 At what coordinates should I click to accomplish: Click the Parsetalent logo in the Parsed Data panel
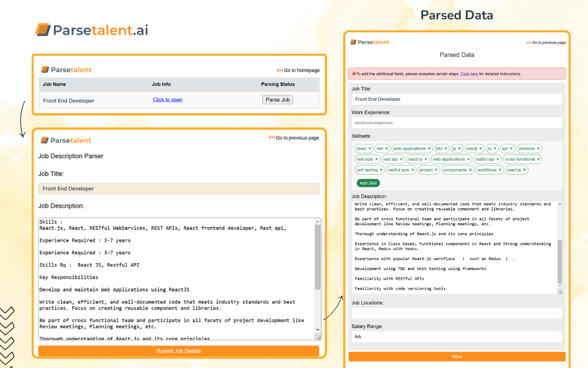(x=369, y=42)
